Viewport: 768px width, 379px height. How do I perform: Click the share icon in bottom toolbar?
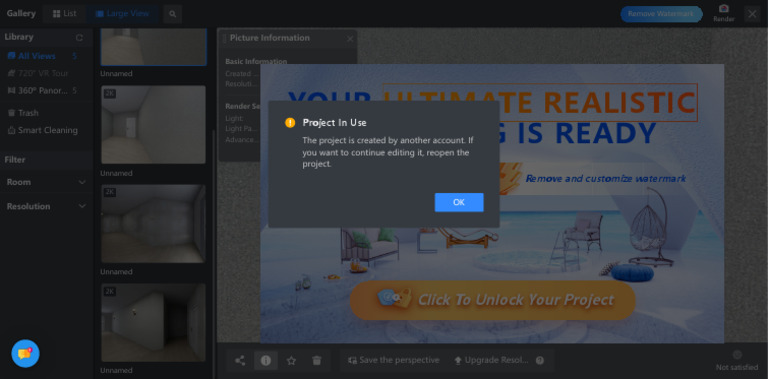click(x=240, y=360)
